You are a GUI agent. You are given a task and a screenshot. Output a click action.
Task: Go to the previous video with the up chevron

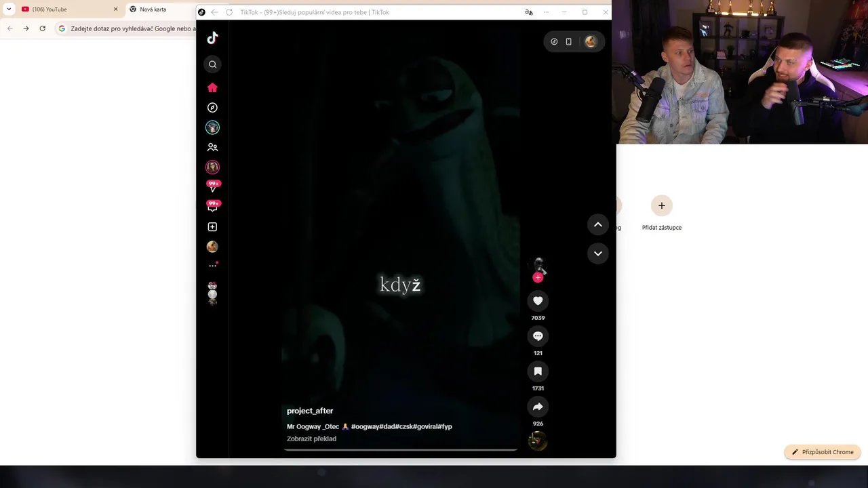598,224
